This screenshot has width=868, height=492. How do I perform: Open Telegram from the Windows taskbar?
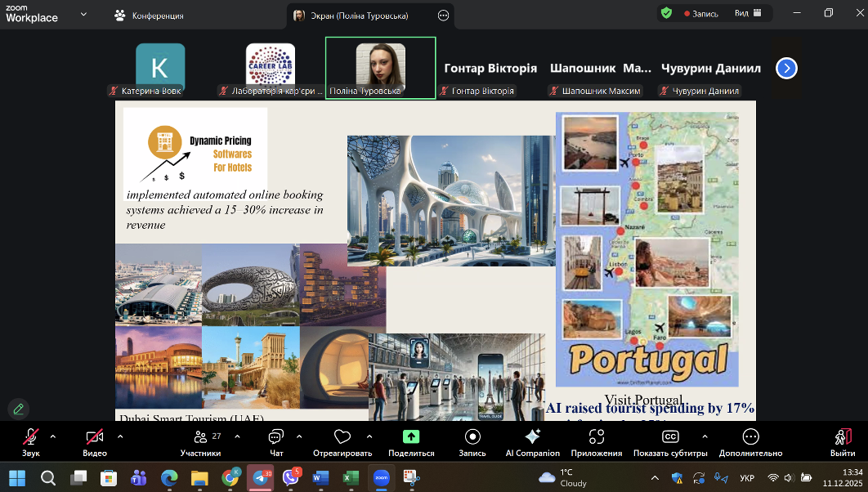pos(261,477)
